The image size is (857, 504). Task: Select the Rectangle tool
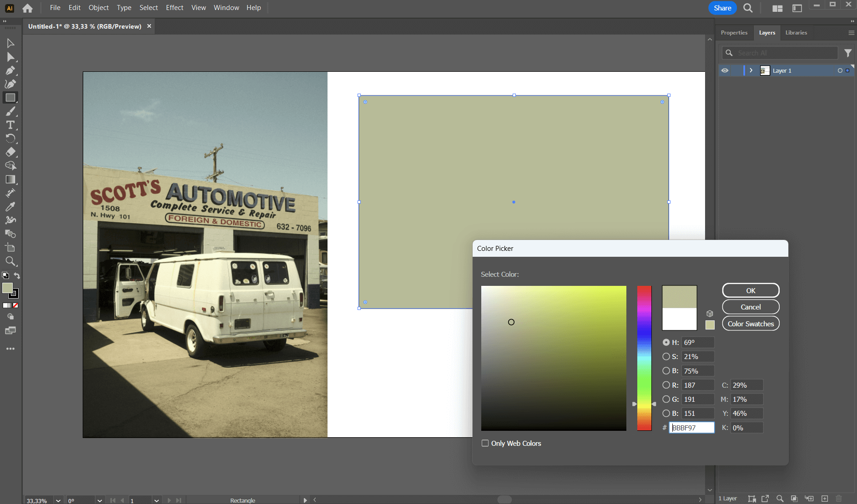pos(10,98)
